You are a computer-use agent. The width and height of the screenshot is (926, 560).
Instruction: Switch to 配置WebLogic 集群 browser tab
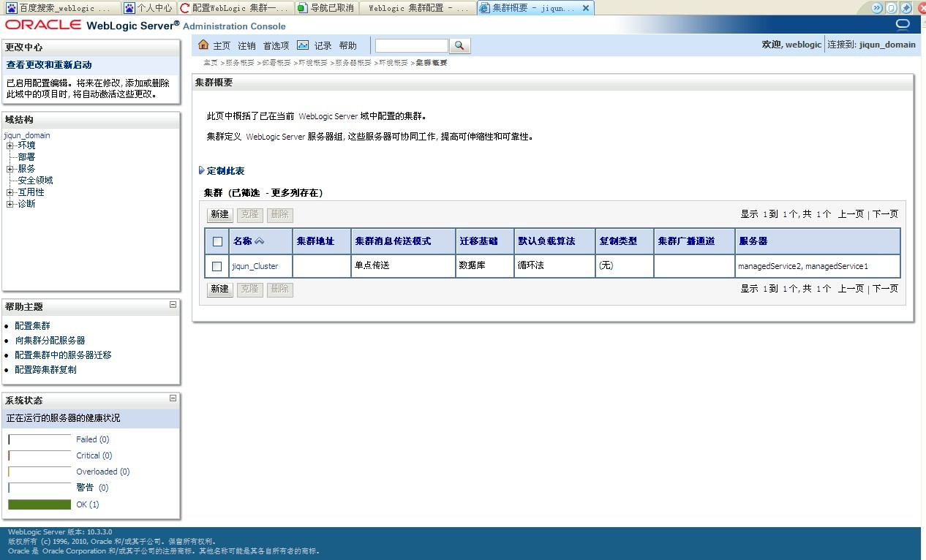(x=236, y=8)
